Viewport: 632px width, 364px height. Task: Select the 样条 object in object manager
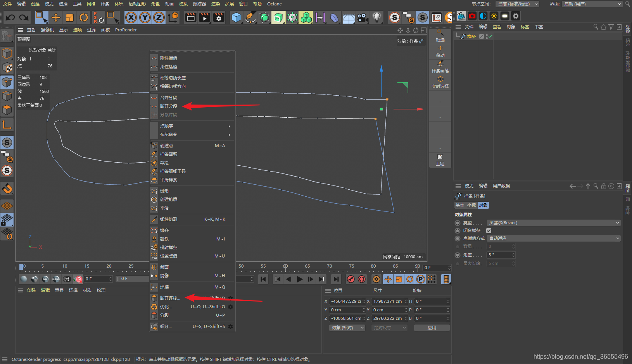point(471,36)
